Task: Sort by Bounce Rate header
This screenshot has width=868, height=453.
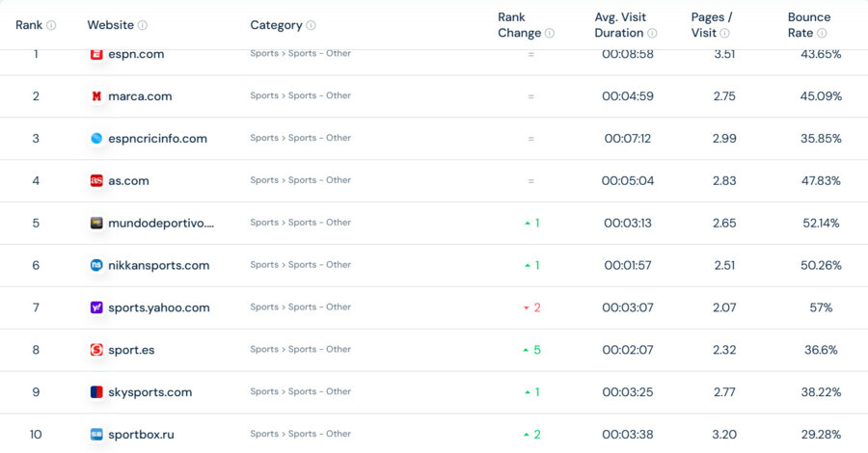Action: (x=808, y=25)
